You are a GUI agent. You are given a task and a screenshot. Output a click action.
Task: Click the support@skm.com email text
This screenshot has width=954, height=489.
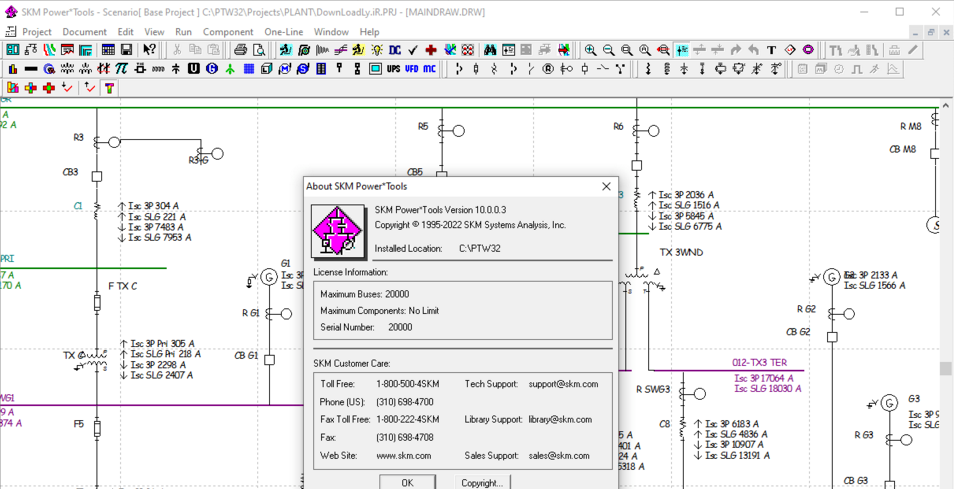[563, 384]
